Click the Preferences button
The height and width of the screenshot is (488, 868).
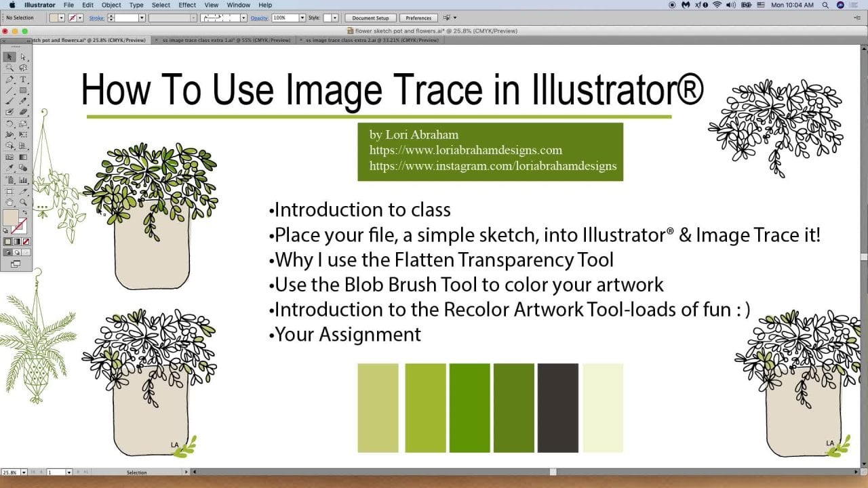pos(418,18)
